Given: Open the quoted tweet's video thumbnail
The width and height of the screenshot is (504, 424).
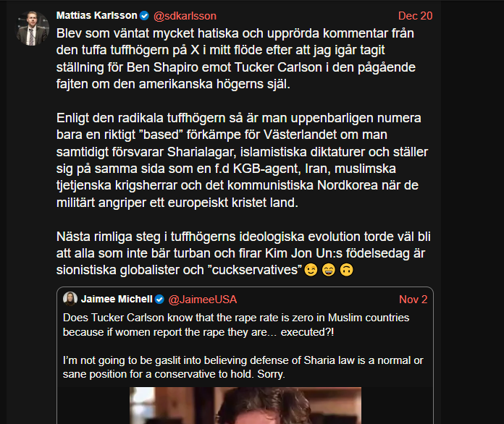Looking at the screenshot, I should tap(245, 405).
